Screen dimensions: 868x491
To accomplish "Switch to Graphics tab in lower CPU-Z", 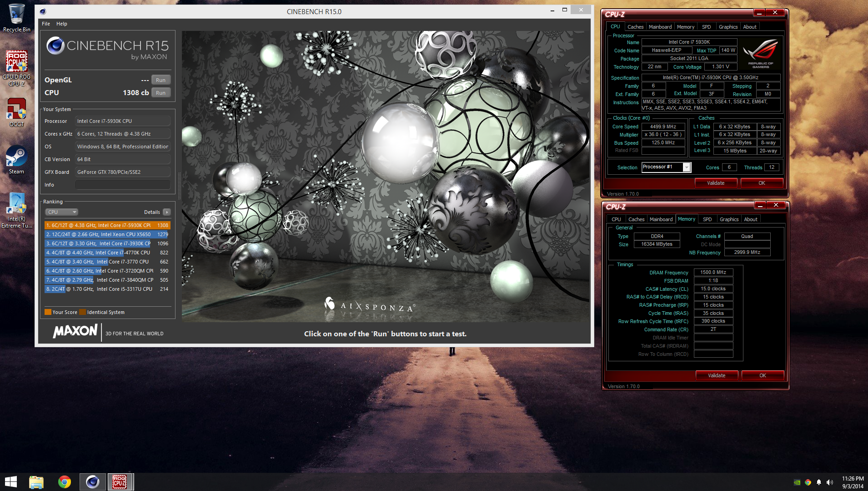I will coord(729,219).
